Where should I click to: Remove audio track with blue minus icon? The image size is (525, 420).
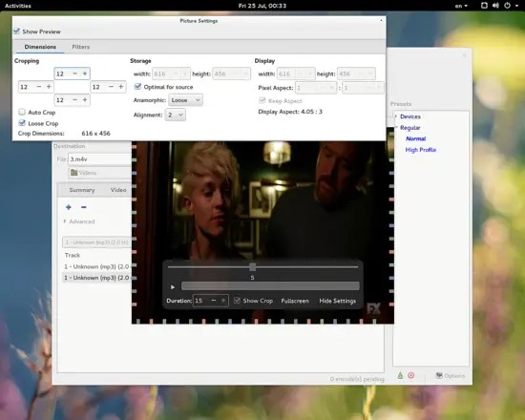point(84,207)
